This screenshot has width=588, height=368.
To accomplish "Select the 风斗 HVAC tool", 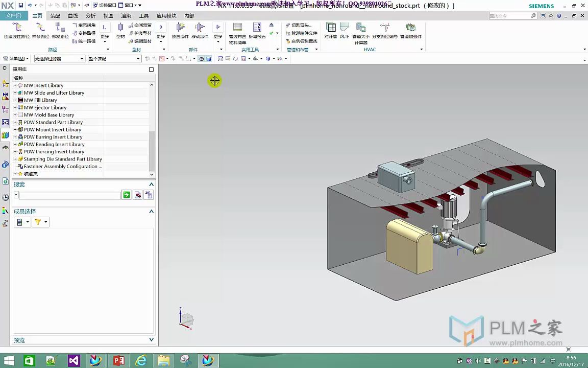I will coord(344,31).
